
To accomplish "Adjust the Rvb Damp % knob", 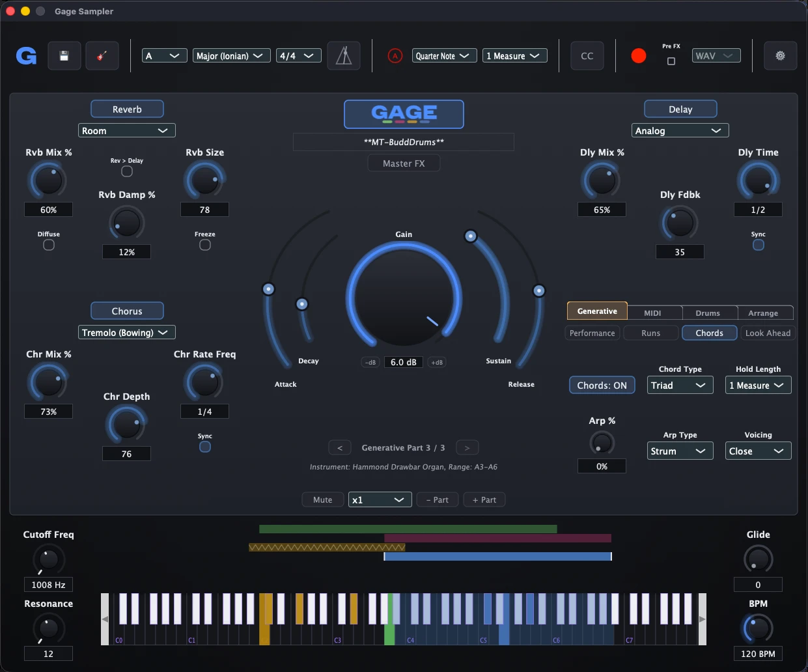I will (x=126, y=223).
